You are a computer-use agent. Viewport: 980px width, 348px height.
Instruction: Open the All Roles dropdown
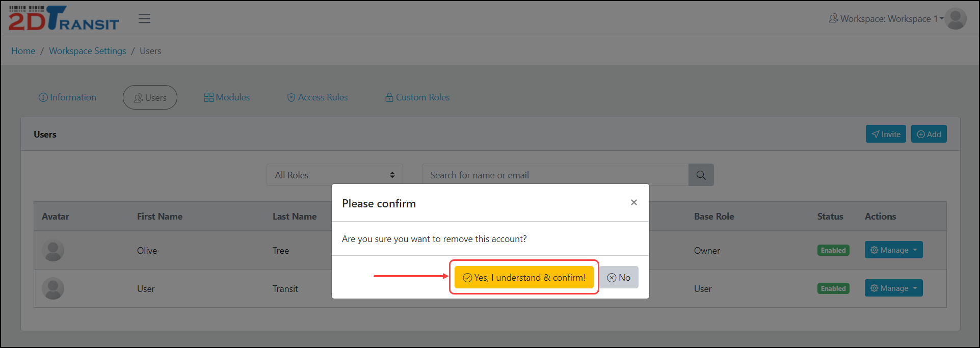tap(334, 175)
